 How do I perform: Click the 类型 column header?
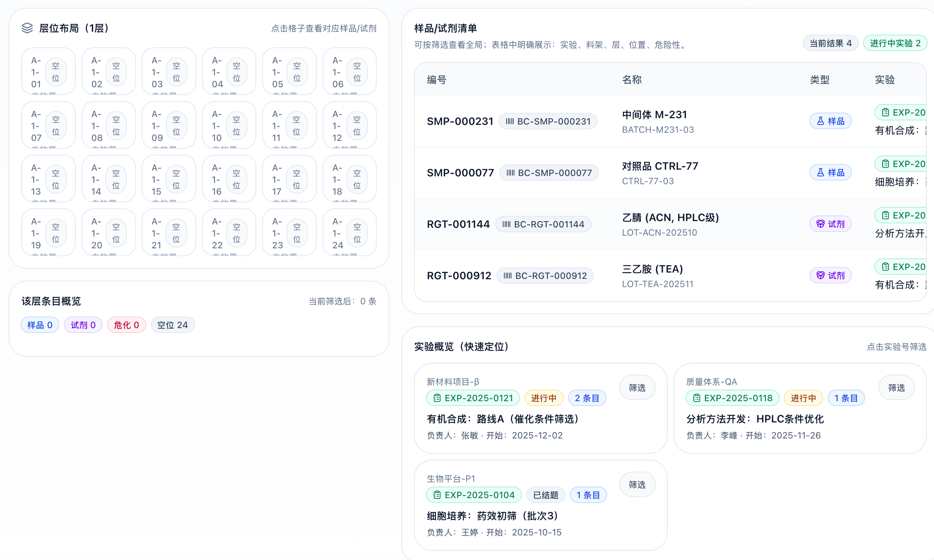819,80
